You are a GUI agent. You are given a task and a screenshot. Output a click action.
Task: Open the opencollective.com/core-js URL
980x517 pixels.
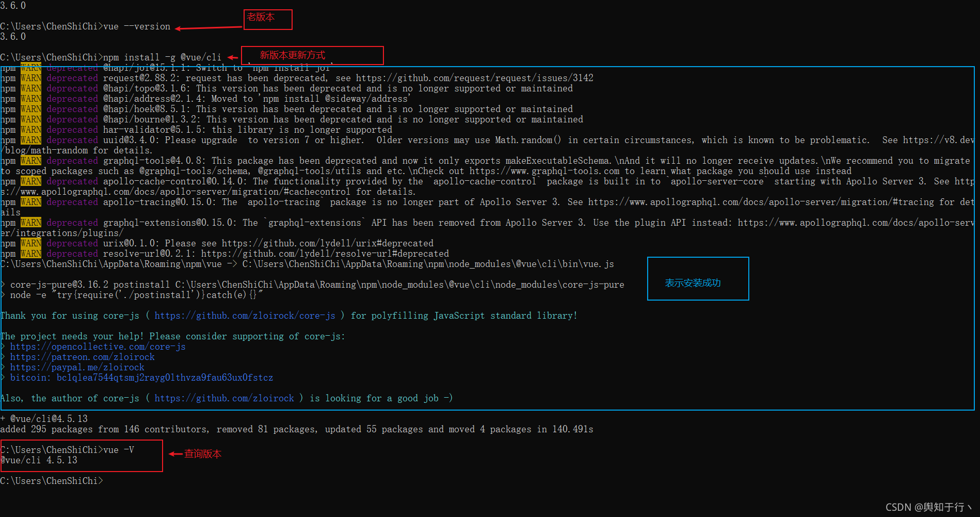click(98, 347)
